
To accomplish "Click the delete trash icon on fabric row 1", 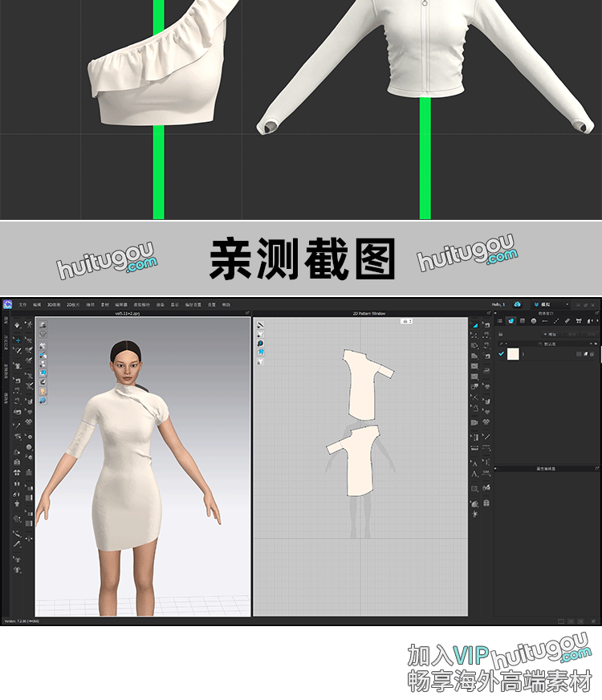I will pyautogui.click(x=592, y=354).
